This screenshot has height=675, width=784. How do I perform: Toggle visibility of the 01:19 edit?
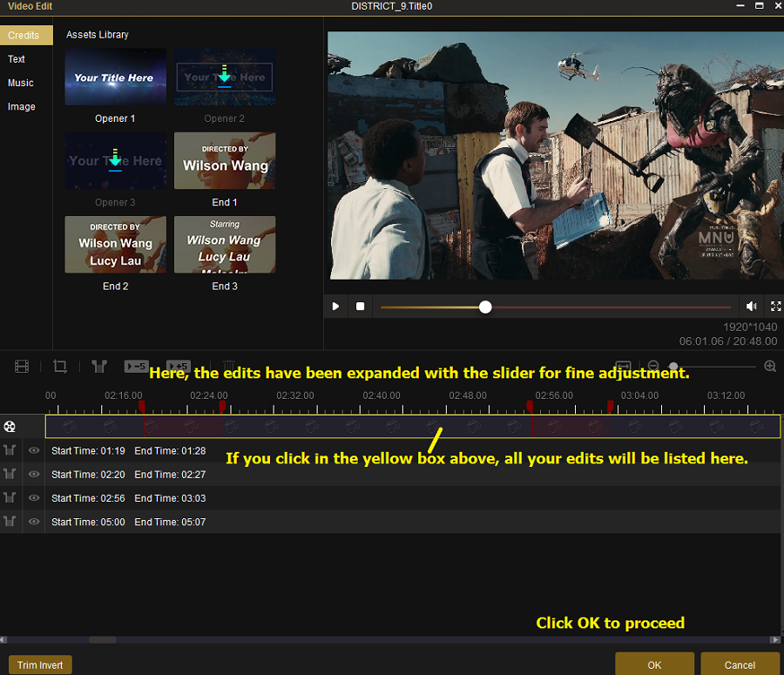click(33, 450)
